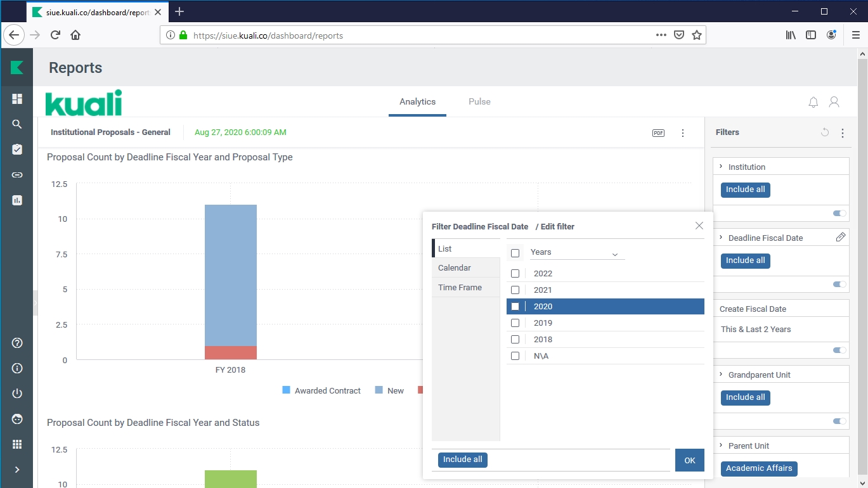Click the user profile icon
Screen dimensions: 868x488
tap(834, 102)
